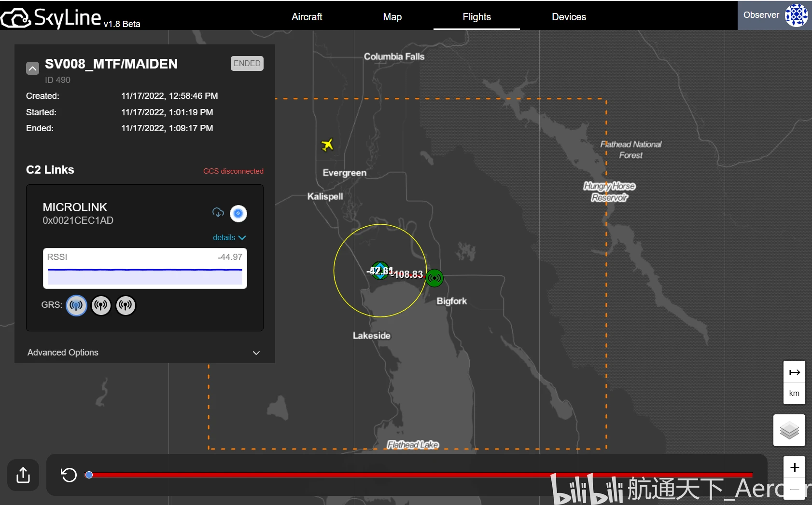Open the map layers selector

[789, 430]
